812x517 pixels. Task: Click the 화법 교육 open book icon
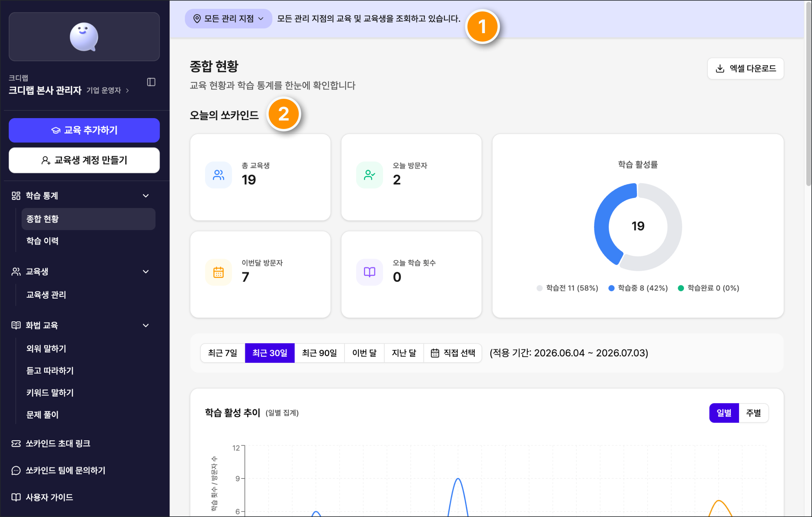tap(16, 325)
